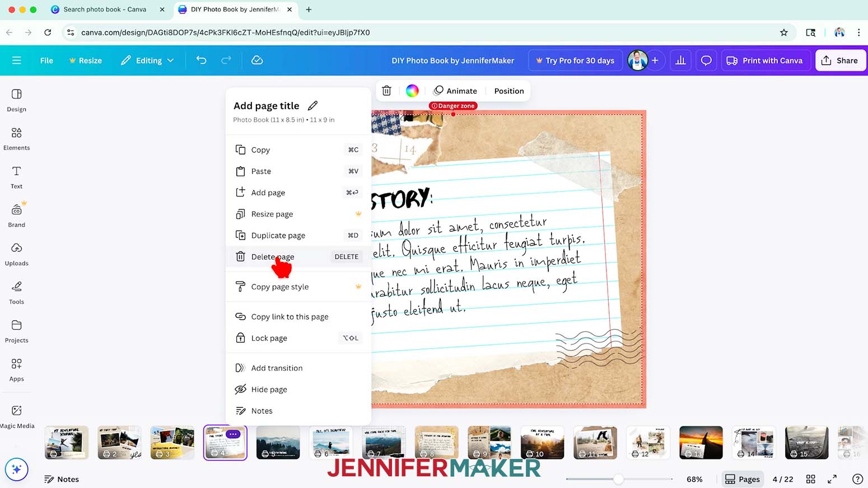The width and height of the screenshot is (868, 488).
Task: Select page 10 thumbnail
Action: [542, 443]
